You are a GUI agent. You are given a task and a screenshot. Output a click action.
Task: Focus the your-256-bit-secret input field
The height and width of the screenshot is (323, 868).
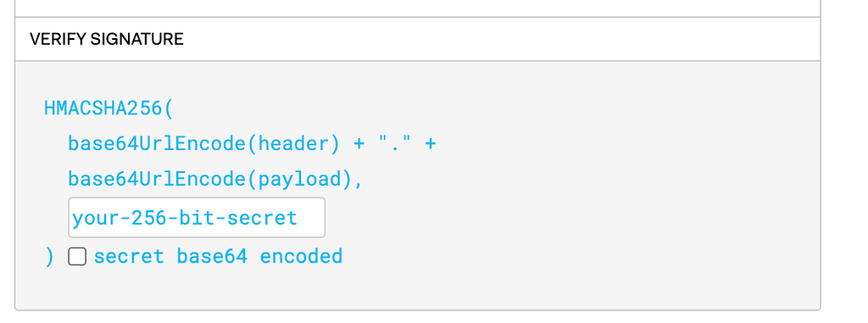[197, 217]
